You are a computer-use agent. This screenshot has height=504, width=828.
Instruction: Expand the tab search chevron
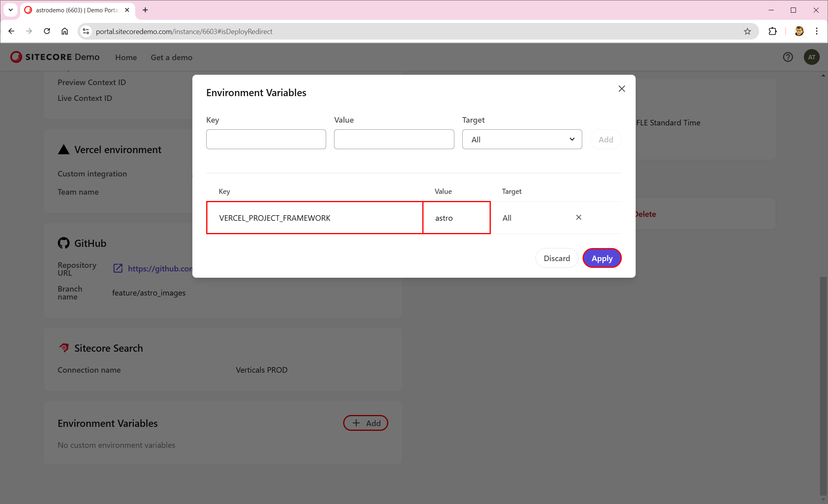11,10
